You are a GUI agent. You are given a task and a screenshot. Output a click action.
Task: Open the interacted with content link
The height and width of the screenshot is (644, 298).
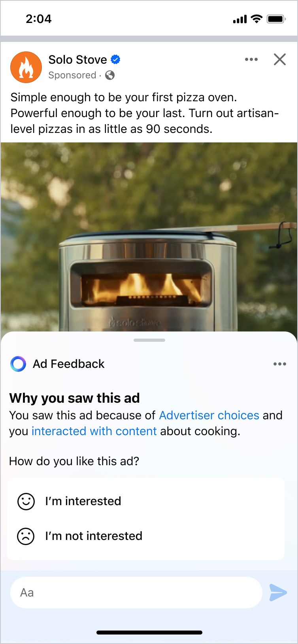pos(94,431)
